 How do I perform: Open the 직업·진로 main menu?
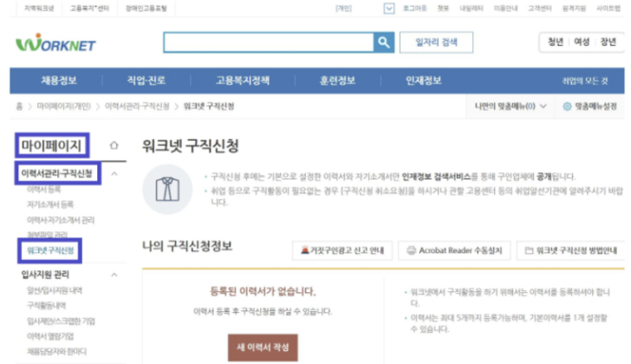pos(146,81)
